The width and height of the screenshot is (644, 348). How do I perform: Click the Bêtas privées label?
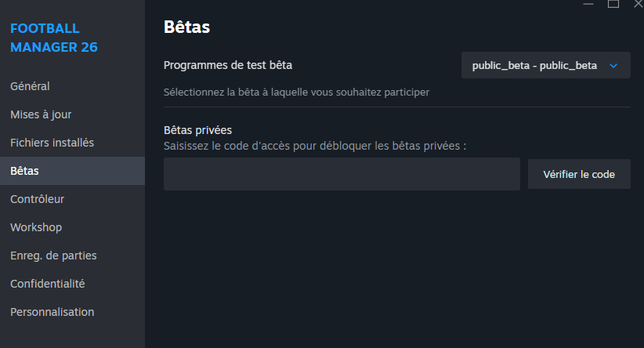197,130
